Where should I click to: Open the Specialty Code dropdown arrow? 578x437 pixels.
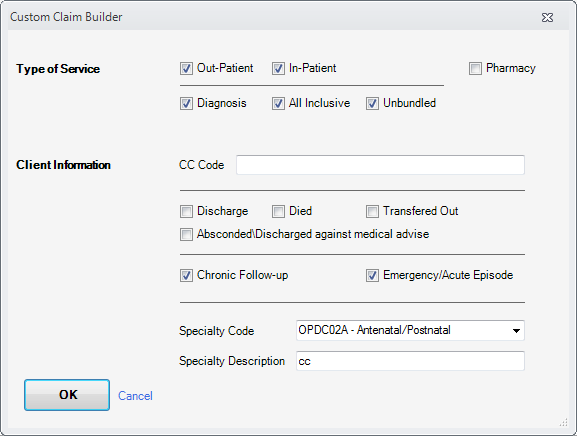click(516, 331)
